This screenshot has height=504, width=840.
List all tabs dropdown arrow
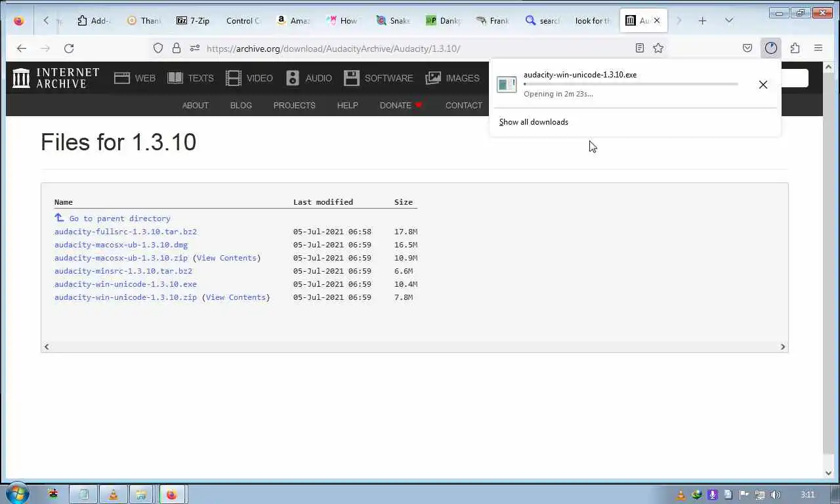(x=728, y=20)
